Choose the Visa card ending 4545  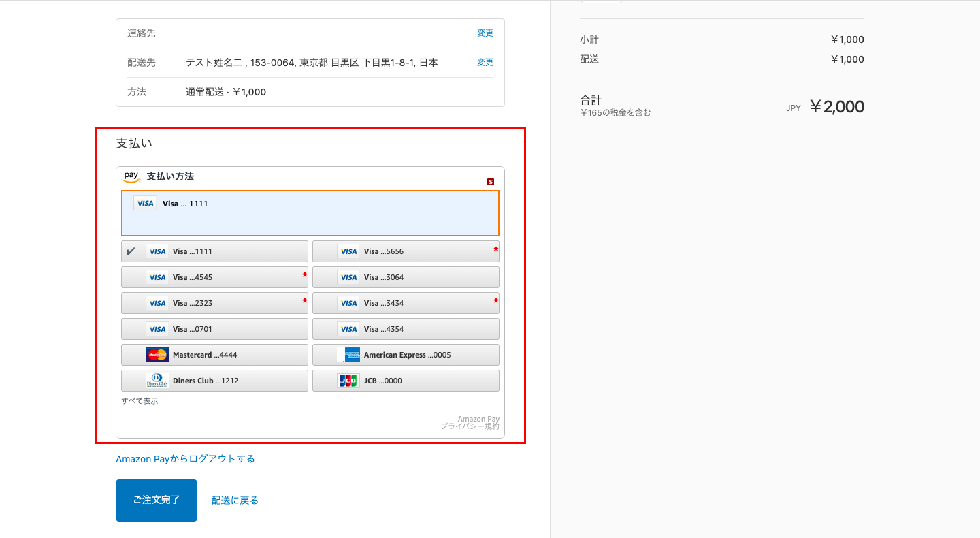tap(214, 277)
